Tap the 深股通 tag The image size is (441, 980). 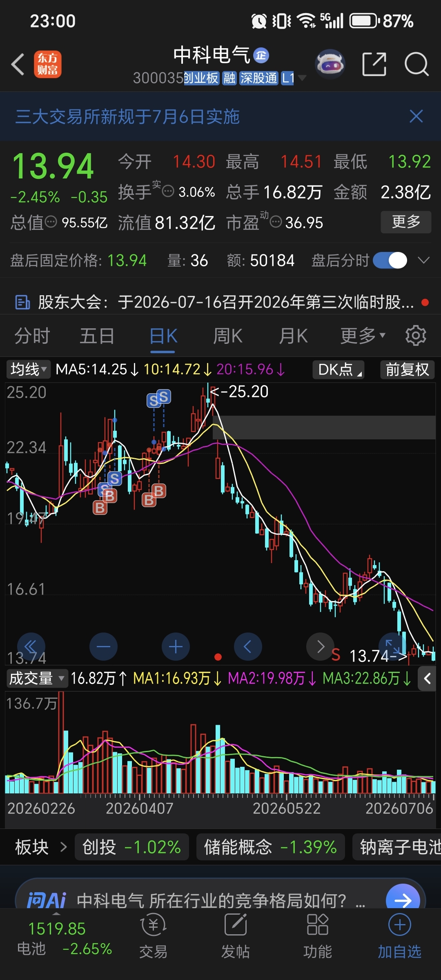pyautogui.click(x=258, y=78)
